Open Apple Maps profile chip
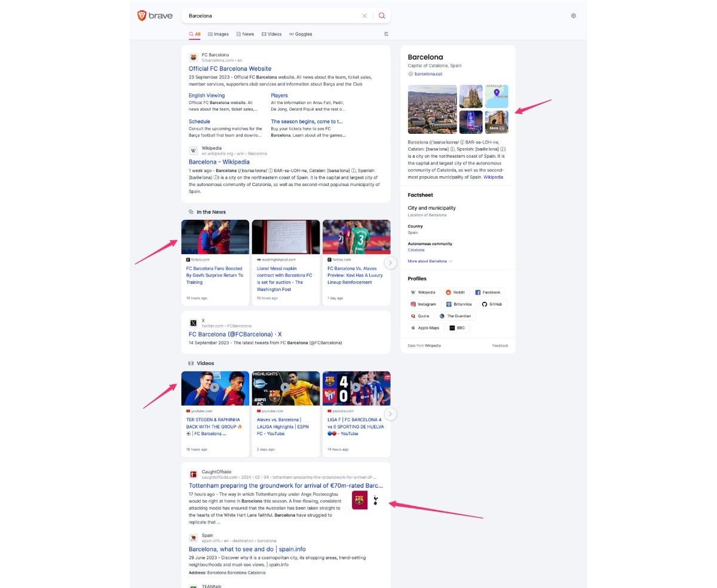The height and width of the screenshot is (588, 717). tap(425, 328)
